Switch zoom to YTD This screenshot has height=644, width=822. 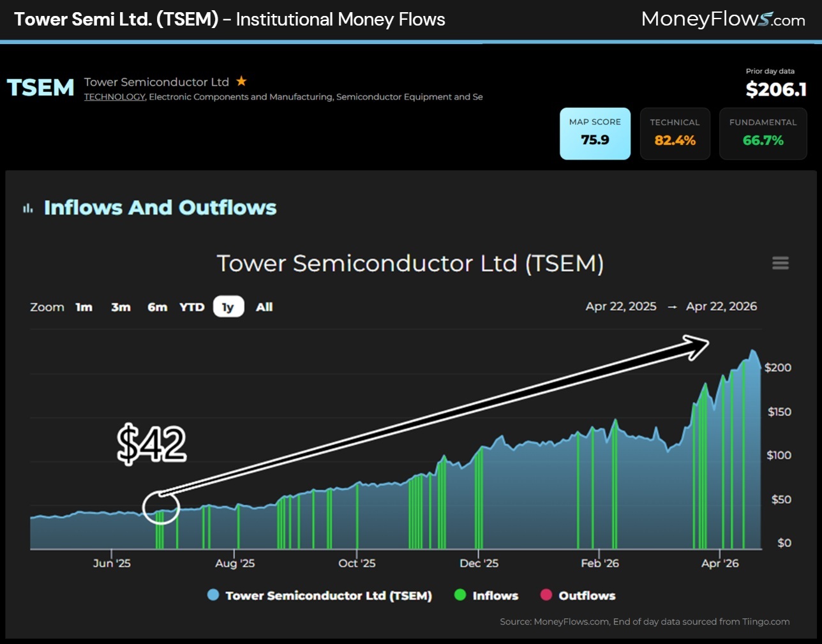tap(191, 307)
